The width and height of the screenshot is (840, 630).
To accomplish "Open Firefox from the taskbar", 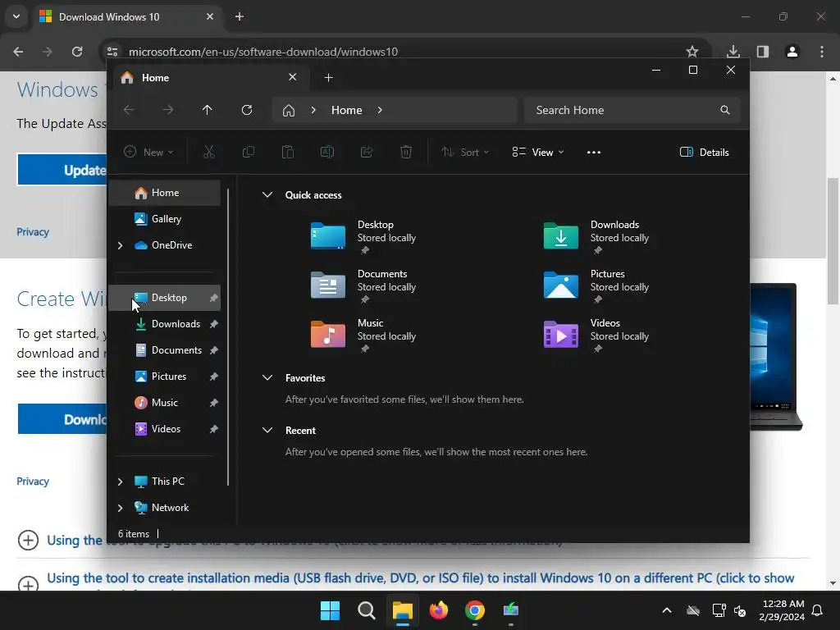I will click(439, 610).
